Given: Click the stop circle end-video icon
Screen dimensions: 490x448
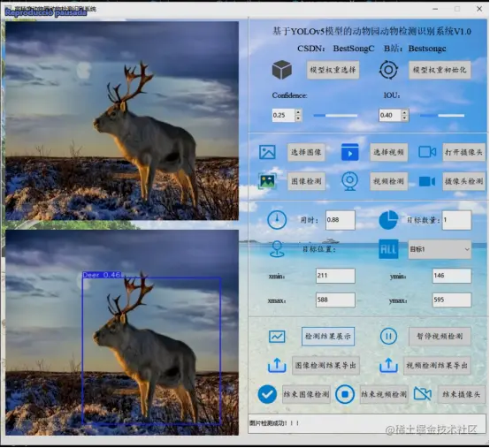Looking at the screenshot, I should pyautogui.click(x=345, y=394).
